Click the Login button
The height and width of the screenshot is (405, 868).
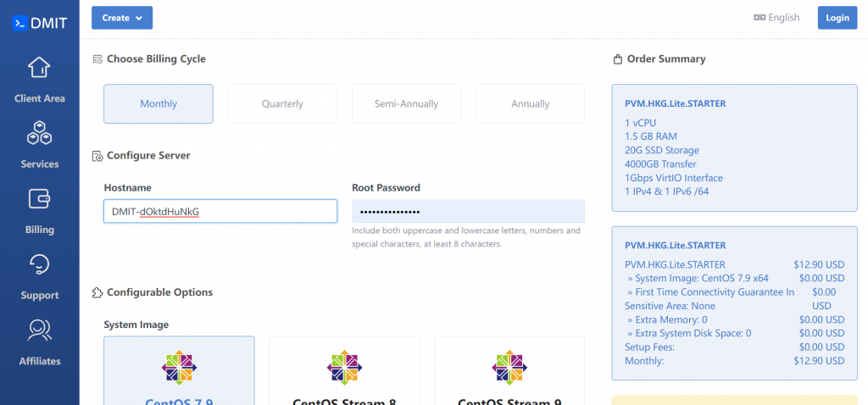pyautogui.click(x=837, y=18)
